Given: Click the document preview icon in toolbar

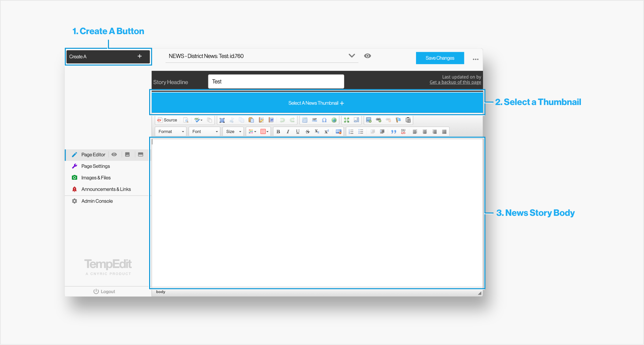Looking at the screenshot, I should [186, 120].
